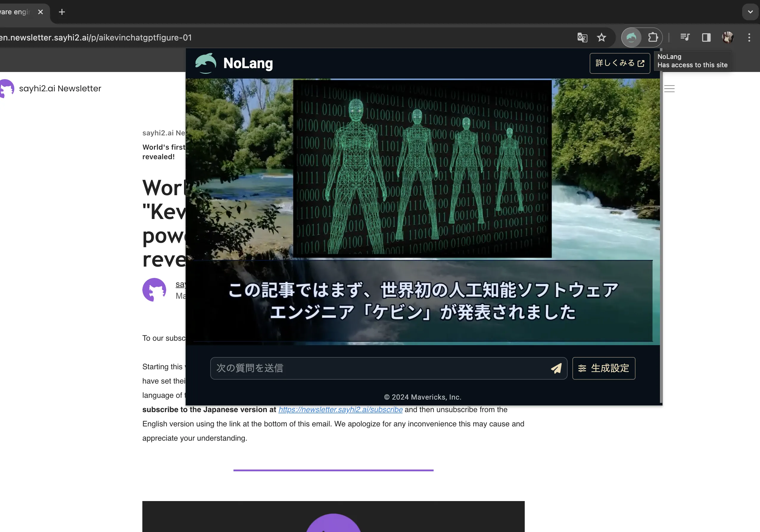Click the NoLang dolphin logo in popup

(205, 63)
